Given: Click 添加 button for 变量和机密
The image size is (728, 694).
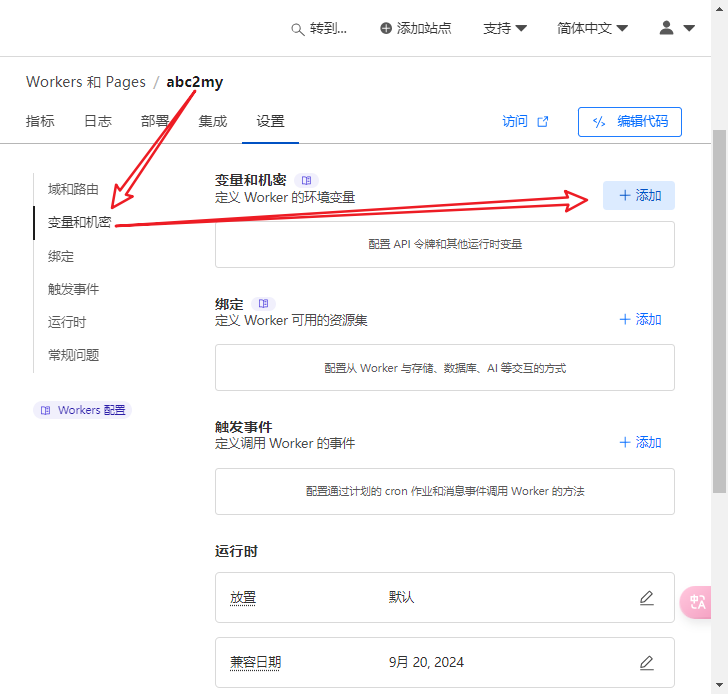Looking at the screenshot, I should (639, 195).
